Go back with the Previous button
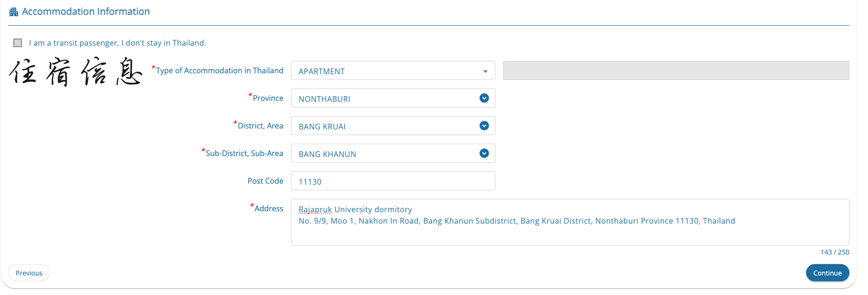 point(29,273)
